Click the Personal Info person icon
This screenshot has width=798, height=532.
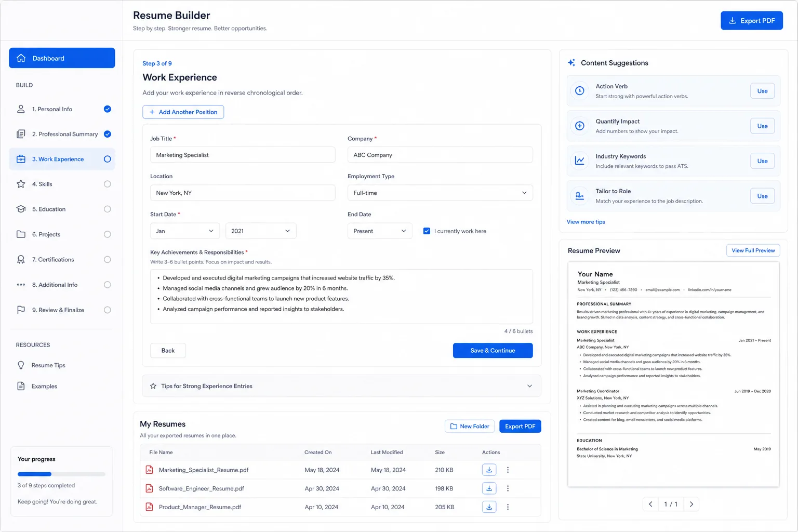coord(21,109)
